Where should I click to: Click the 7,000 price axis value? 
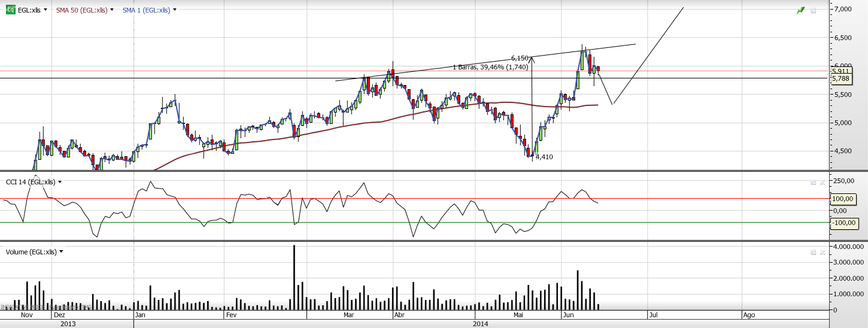coord(842,9)
